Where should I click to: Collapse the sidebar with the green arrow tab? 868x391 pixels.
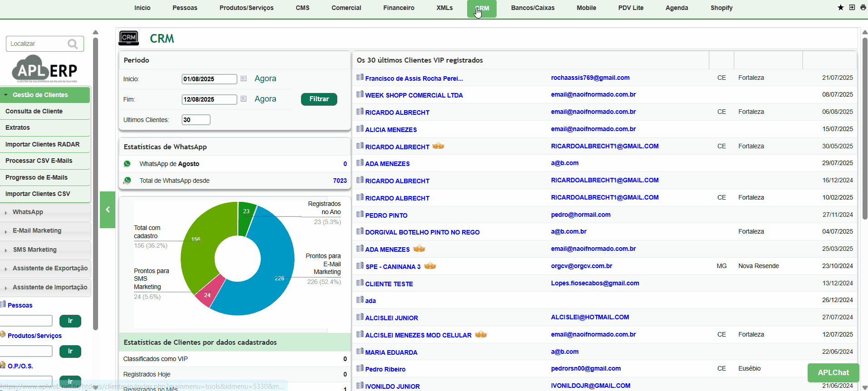click(x=108, y=210)
